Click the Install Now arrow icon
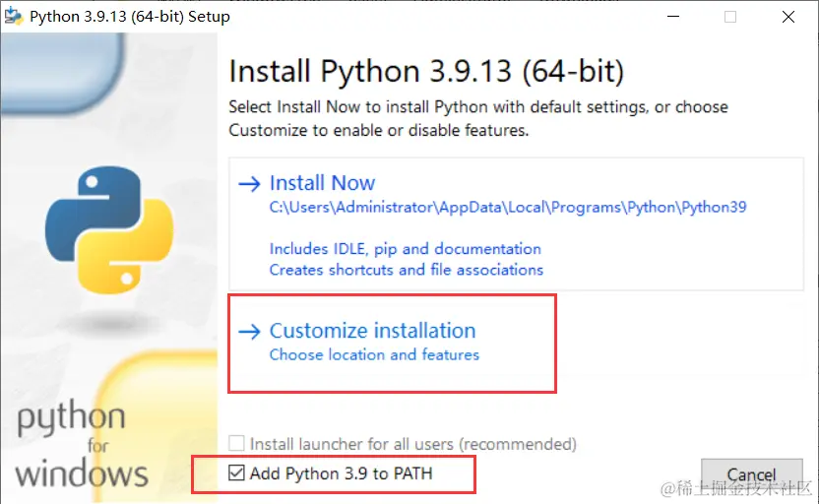819x504 pixels. pyautogui.click(x=249, y=183)
